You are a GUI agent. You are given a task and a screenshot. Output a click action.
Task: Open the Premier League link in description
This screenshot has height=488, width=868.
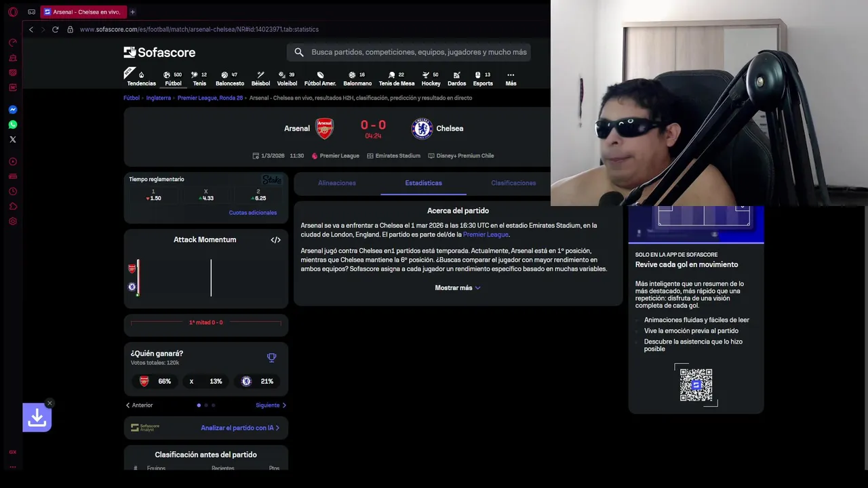point(486,235)
